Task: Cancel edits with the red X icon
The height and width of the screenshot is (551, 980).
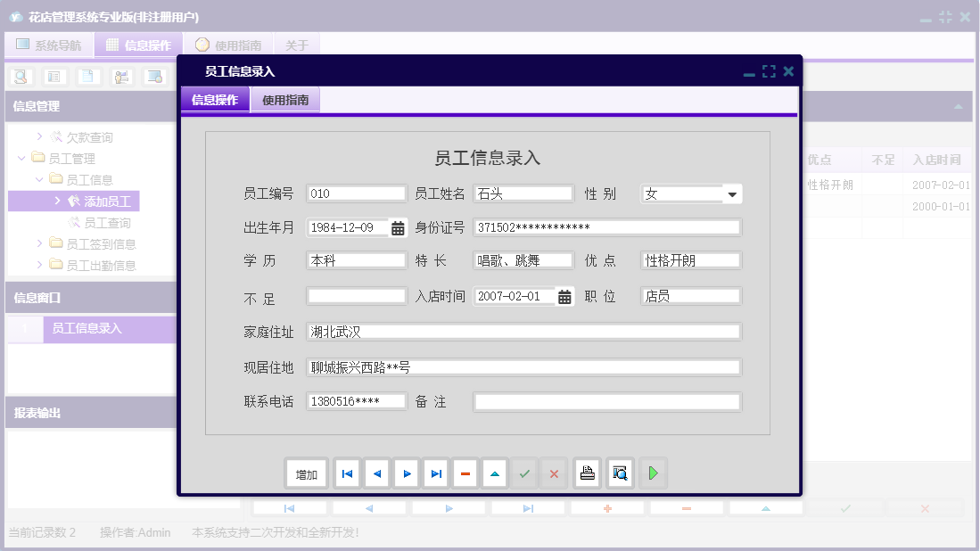Action: pyautogui.click(x=553, y=473)
